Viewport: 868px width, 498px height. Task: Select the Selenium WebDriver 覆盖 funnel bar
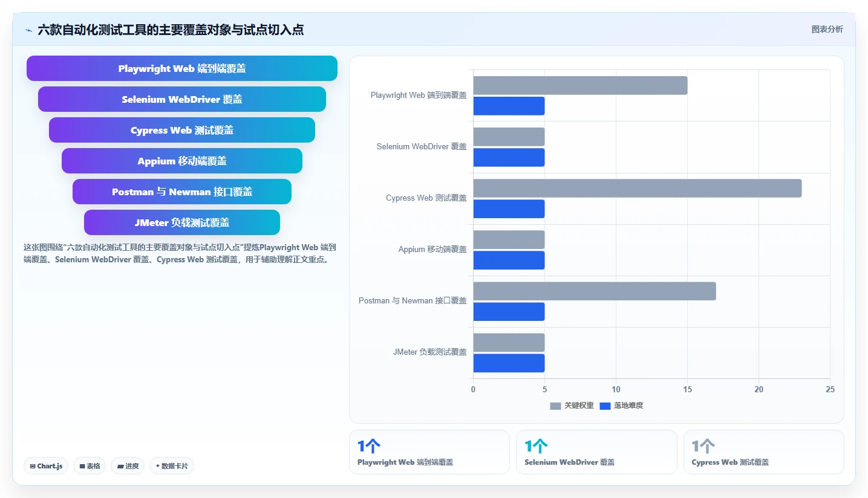pyautogui.click(x=182, y=99)
